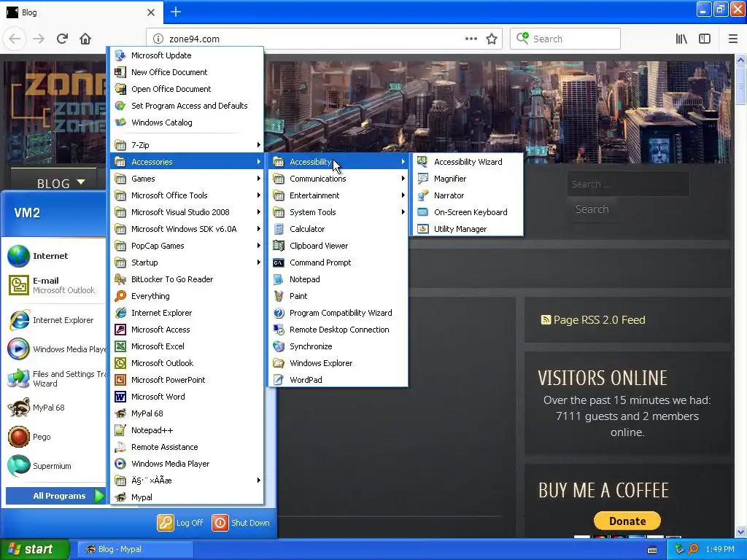
Task: Click the PayPal Donate button
Action: [x=627, y=521]
